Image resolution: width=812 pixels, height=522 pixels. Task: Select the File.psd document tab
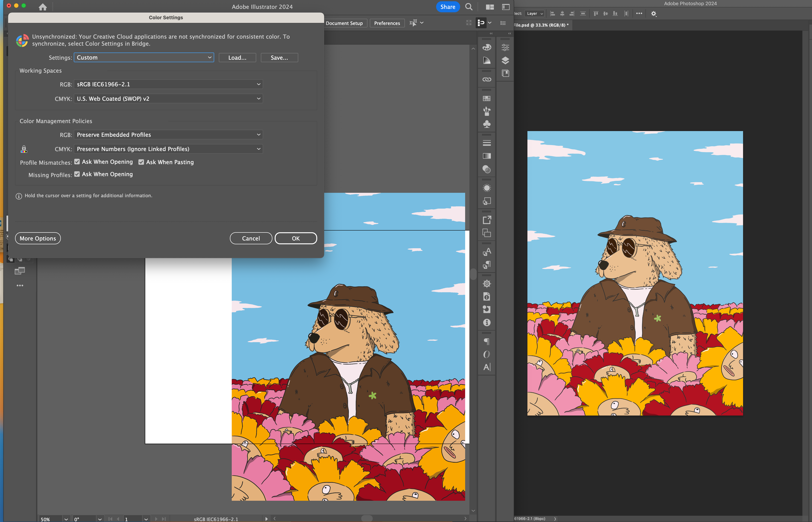541,25
